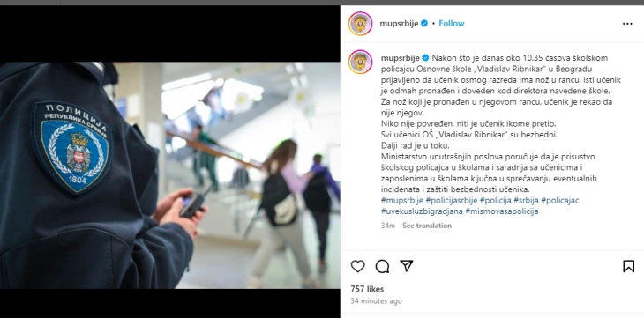Open comments with the speech bubble icon
Viewport: 644px width, 318px height.
[382, 266]
